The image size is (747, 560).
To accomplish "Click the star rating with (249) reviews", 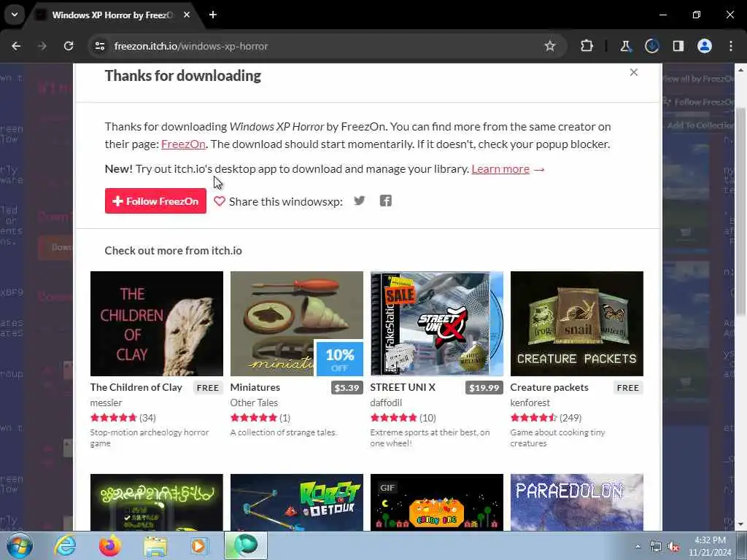I will point(546,418).
